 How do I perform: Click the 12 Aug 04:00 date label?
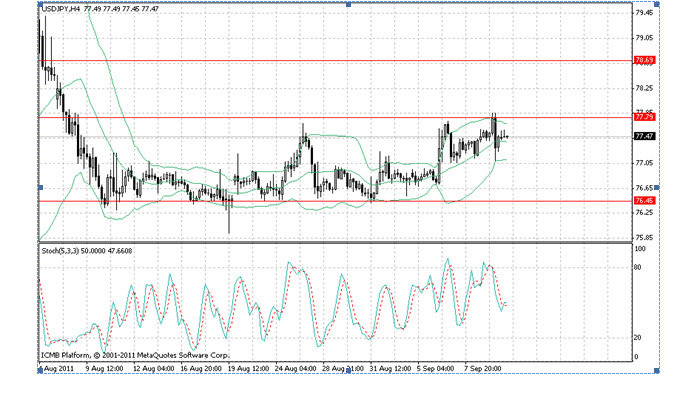[x=153, y=369]
